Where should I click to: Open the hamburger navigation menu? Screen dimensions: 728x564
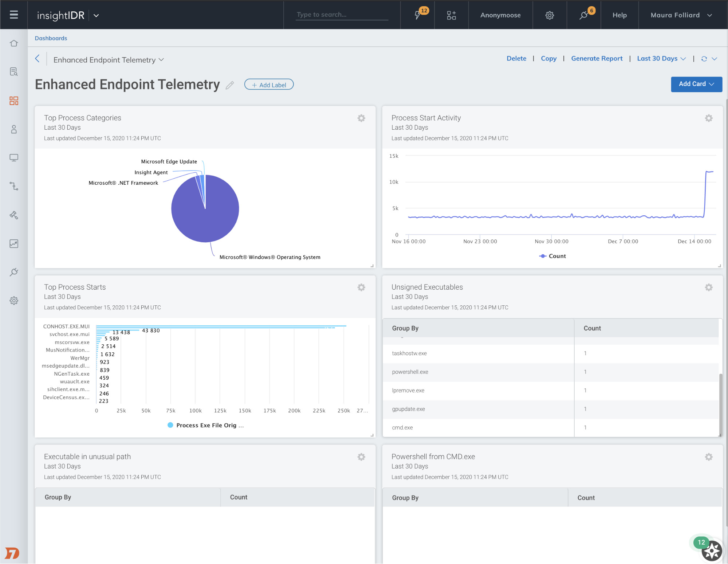(14, 15)
